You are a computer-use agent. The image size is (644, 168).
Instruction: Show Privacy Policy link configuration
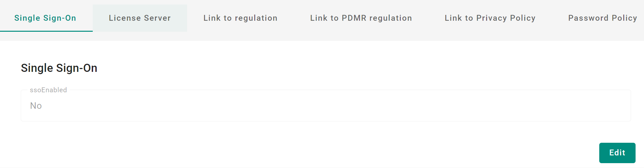(490, 18)
